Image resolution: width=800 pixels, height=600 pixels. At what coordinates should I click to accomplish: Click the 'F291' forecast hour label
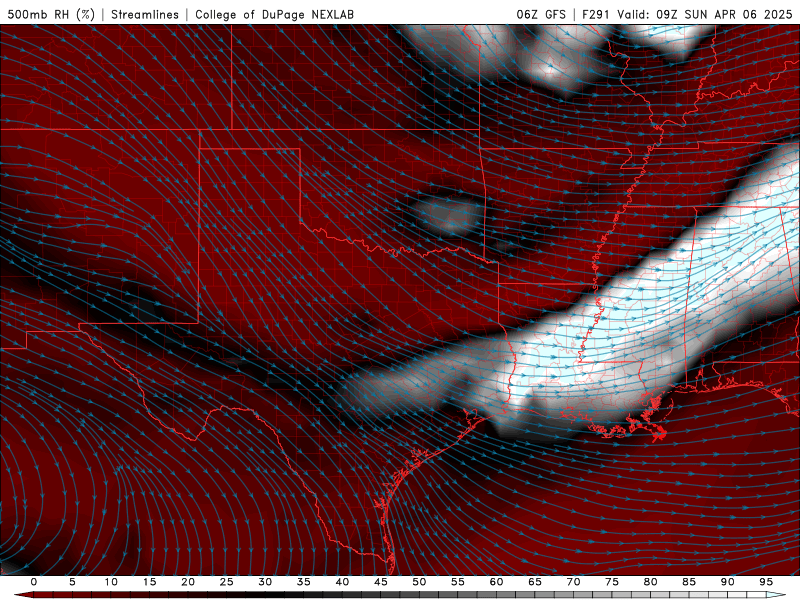click(x=595, y=14)
